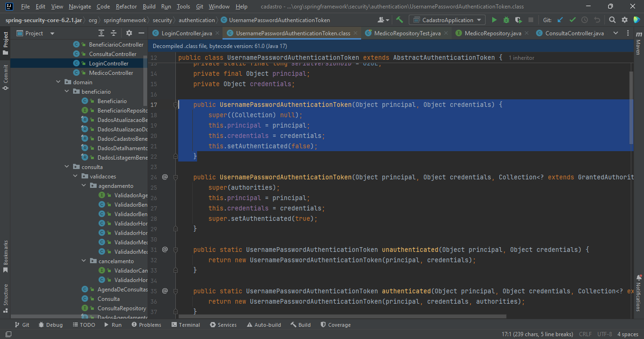The height and width of the screenshot is (339, 644).
Task: Open the Debug tool window
Action: click(x=50, y=325)
